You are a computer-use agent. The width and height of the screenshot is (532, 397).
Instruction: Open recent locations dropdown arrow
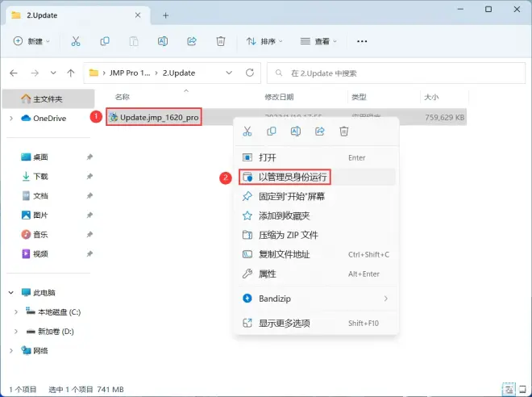(x=53, y=73)
